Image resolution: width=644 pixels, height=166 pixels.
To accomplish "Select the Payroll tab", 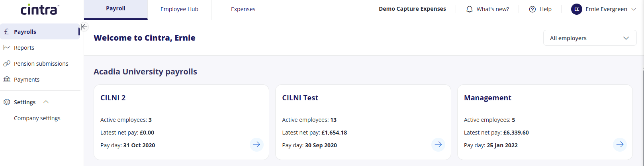I will [115, 9].
